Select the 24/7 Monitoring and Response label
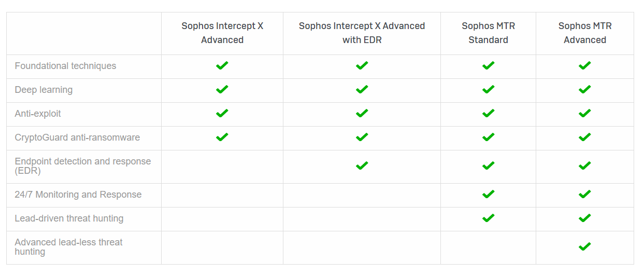Screen dimensions: 644x276 (x=78, y=195)
